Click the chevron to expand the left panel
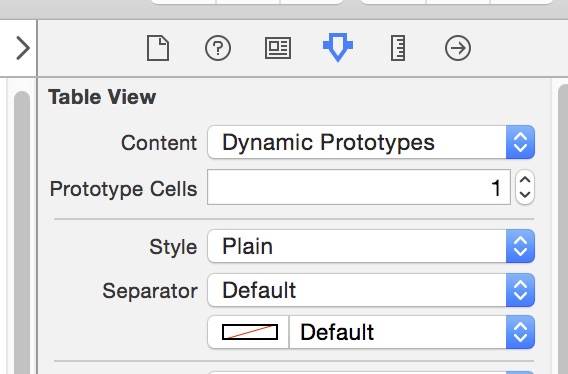 tap(23, 48)
